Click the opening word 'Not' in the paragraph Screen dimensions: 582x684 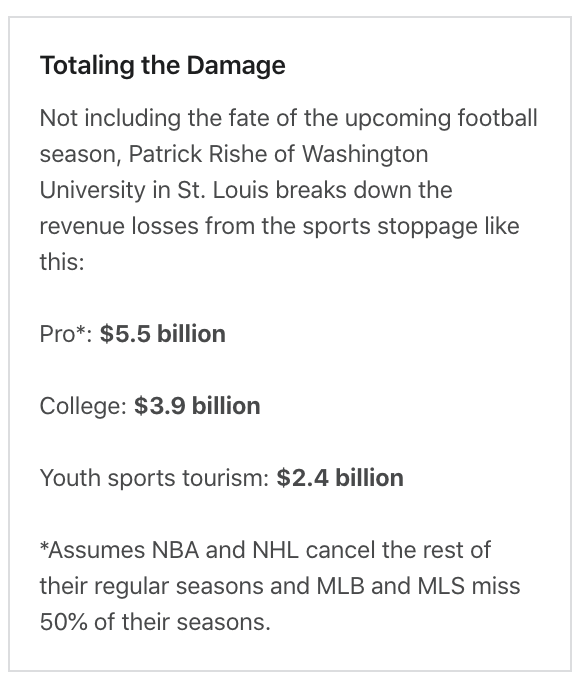(58, 119)
